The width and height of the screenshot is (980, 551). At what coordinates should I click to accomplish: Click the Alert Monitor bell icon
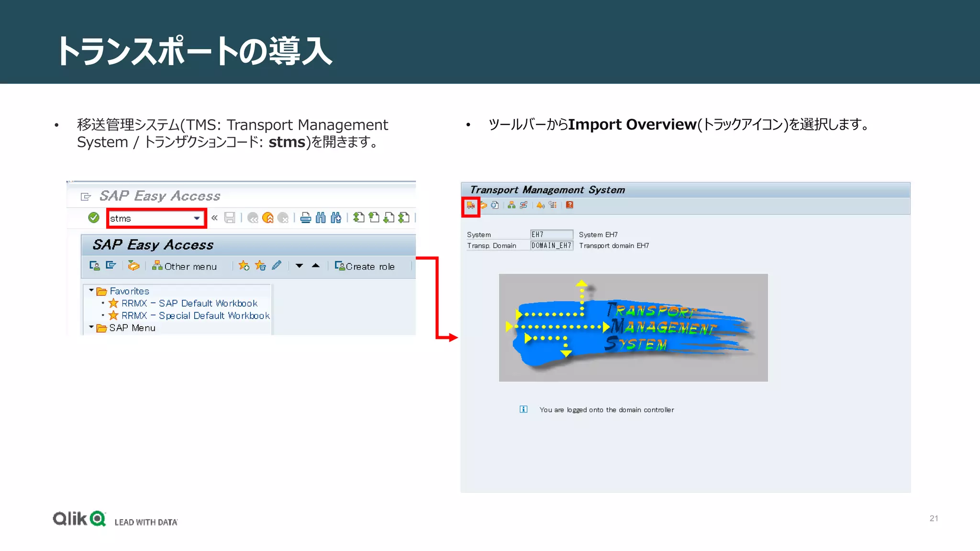pos(541,205)
